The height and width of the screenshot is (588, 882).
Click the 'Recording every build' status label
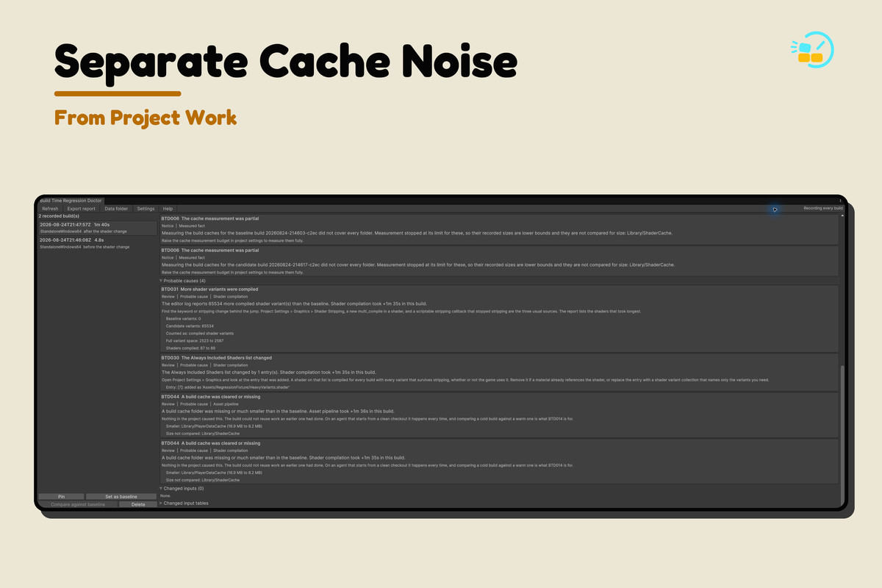(x=823, y=209)
